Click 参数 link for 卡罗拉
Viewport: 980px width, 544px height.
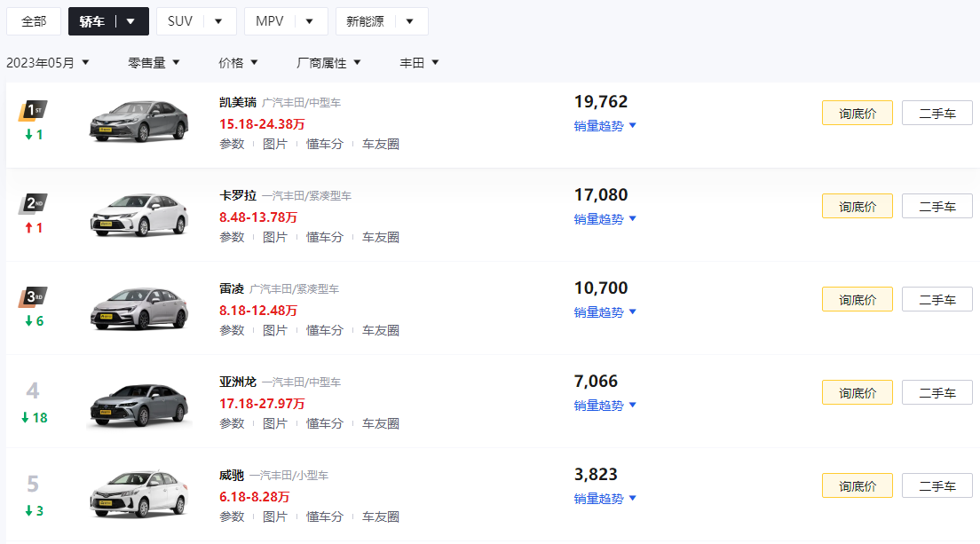pyautogui.click(x=232, y=237)
